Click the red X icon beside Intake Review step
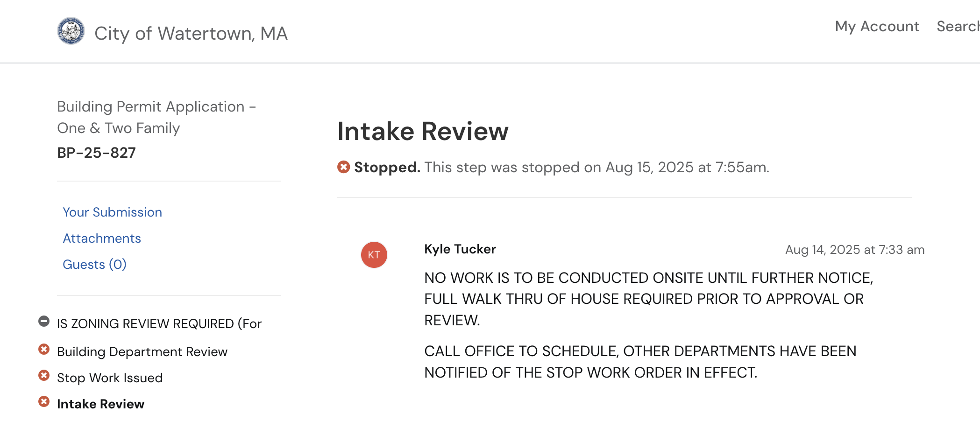Viewport: 980px width, 421px height. (44, 402)
